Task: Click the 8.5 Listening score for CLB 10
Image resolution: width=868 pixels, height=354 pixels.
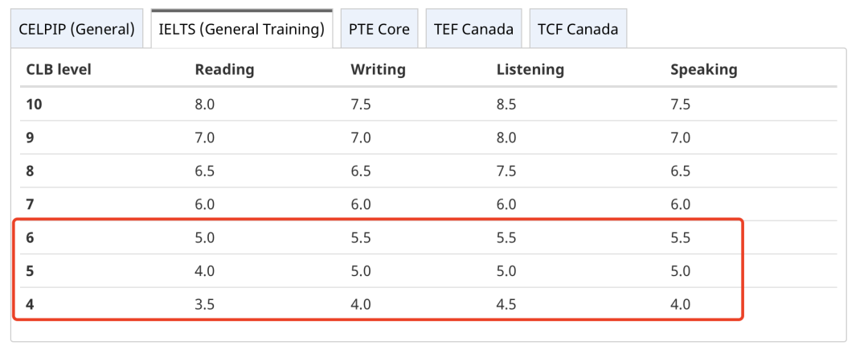Action: tap(506, 104)
